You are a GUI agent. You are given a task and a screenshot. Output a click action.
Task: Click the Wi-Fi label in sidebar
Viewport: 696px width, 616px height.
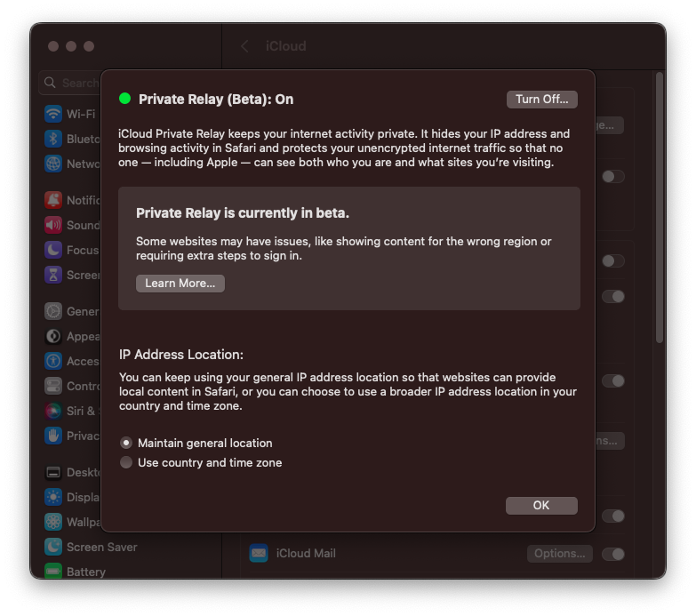tap(81, 114)
